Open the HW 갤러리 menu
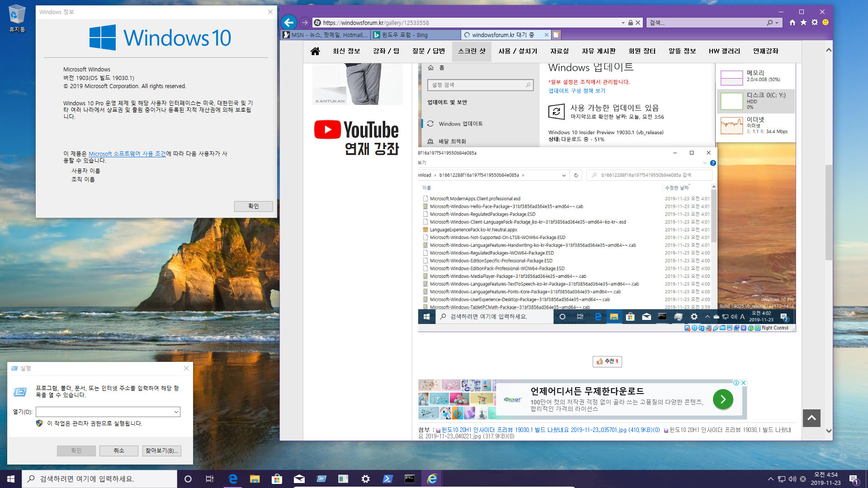The width and height of the screenshot is (868, 488). [724, 51]
